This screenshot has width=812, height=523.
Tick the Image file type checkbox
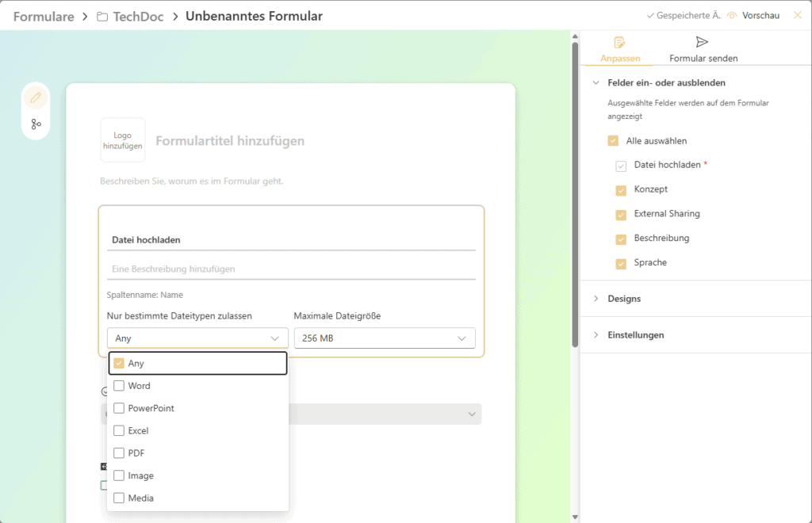tap(119, 475)
